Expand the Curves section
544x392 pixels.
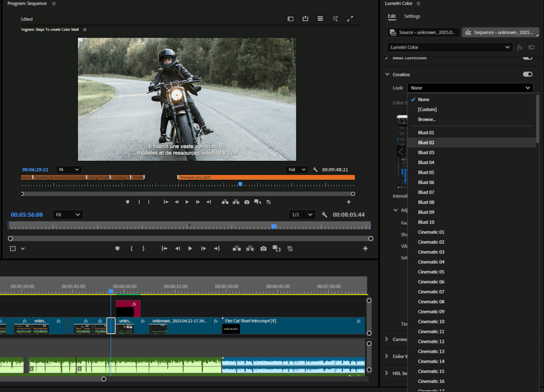(386, 339)
